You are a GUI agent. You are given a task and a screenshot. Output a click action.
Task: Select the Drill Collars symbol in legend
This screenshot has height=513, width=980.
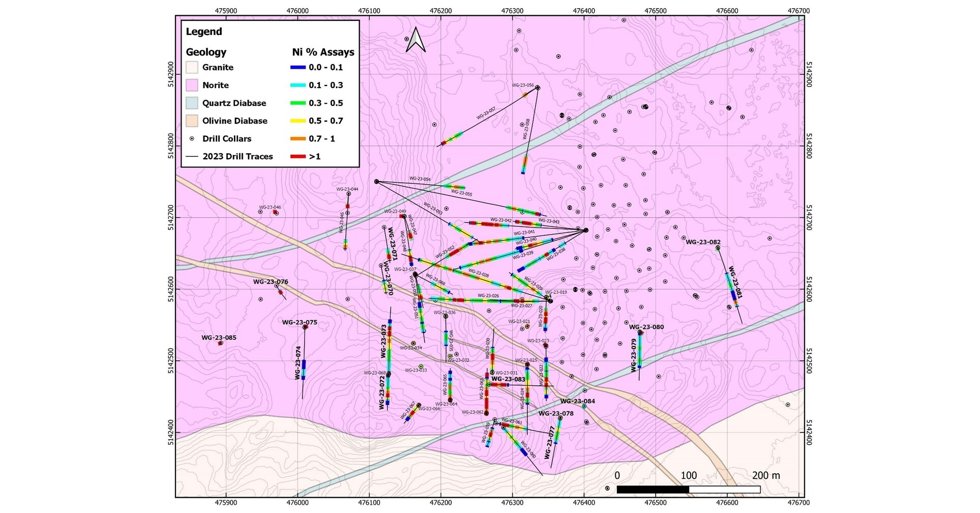point(192,138)
